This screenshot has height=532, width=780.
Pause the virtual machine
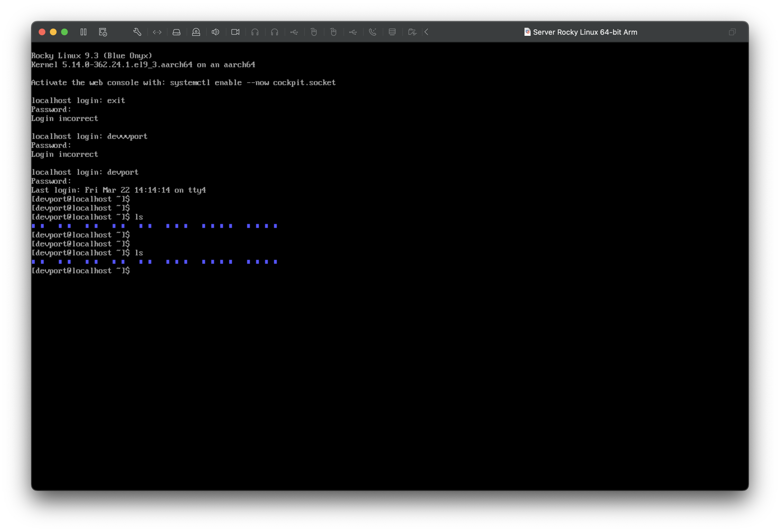(x=83, y=32)
